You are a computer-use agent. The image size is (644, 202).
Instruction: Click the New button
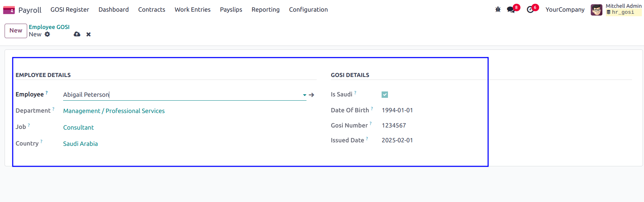(x=16, y=31)
